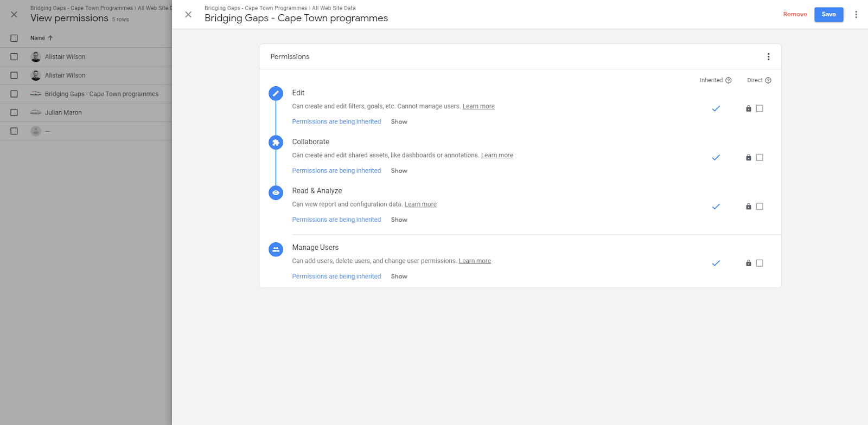Show inherited permissions for Manage Users
Viewport: 868px width, 425px height.
tap(399, 276)
